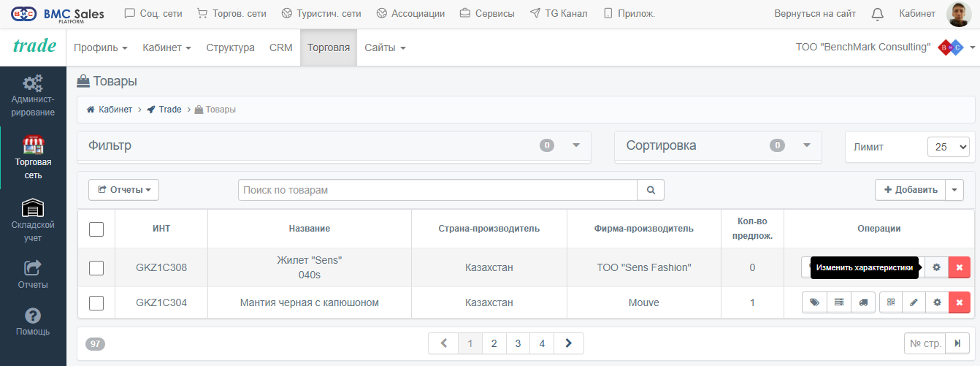Open Сервисы in the top bar
The width and height of the screenshot is (980, 366).
click(487, 13)
